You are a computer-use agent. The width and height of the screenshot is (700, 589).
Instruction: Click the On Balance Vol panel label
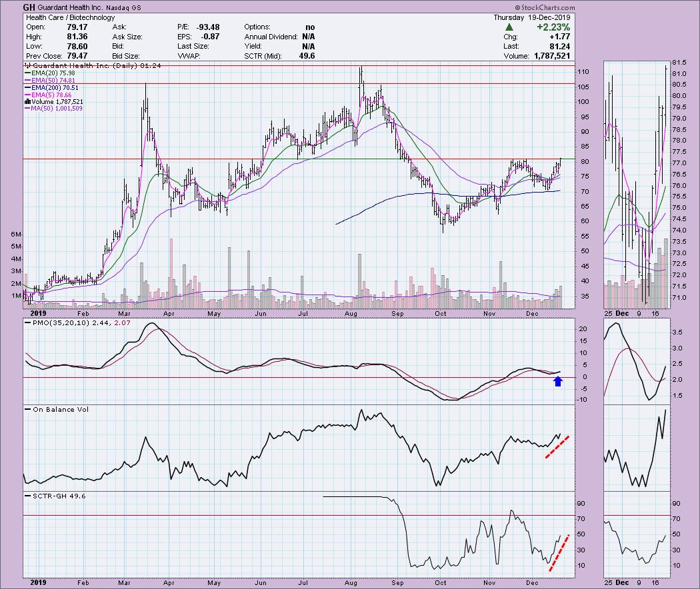(61, 409)
